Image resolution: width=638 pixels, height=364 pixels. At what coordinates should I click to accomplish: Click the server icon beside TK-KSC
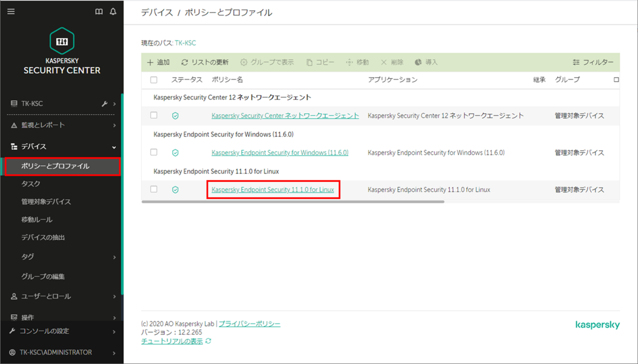point(14,104)
